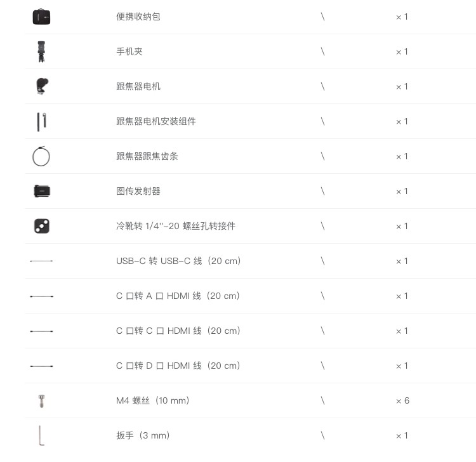Click the 图传发射器 transmitter icon
Screen dimensions: 476x462
point(42,191)
